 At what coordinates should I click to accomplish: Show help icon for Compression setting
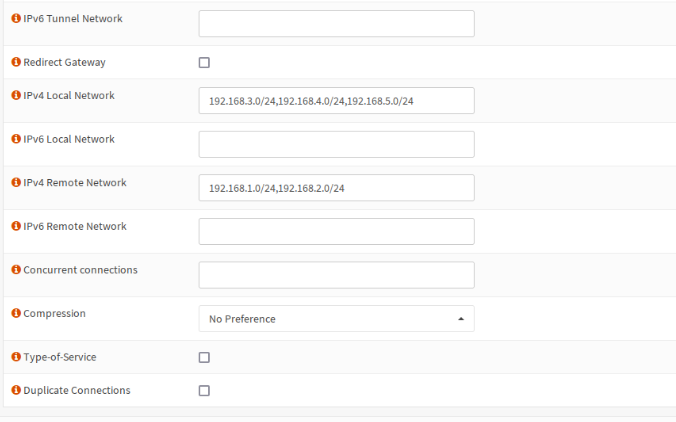(16, 313)
